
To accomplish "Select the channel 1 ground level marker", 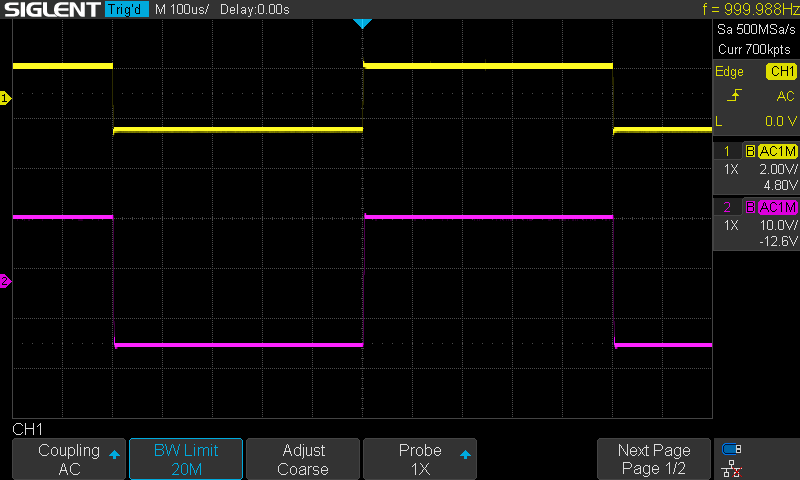I will tap(5, 98).
